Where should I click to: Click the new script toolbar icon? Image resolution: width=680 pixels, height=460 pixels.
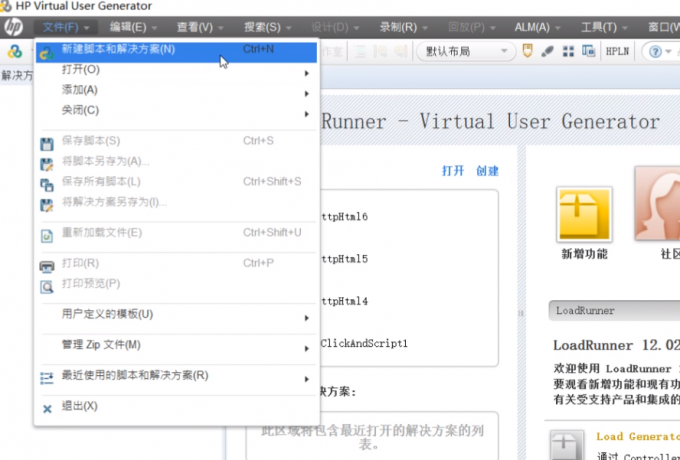pyautogui.click(x=15, y=52)
